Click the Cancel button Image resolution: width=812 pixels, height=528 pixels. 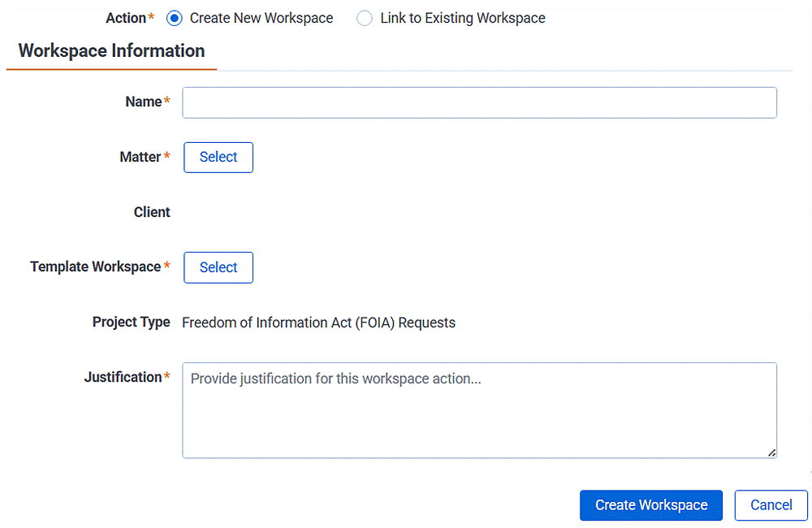tap(770, 505)
